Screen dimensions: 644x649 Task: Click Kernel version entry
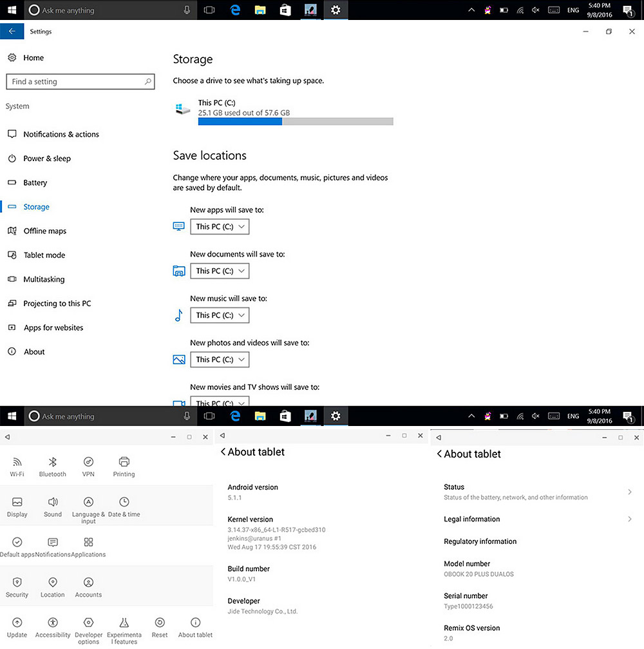276,533
